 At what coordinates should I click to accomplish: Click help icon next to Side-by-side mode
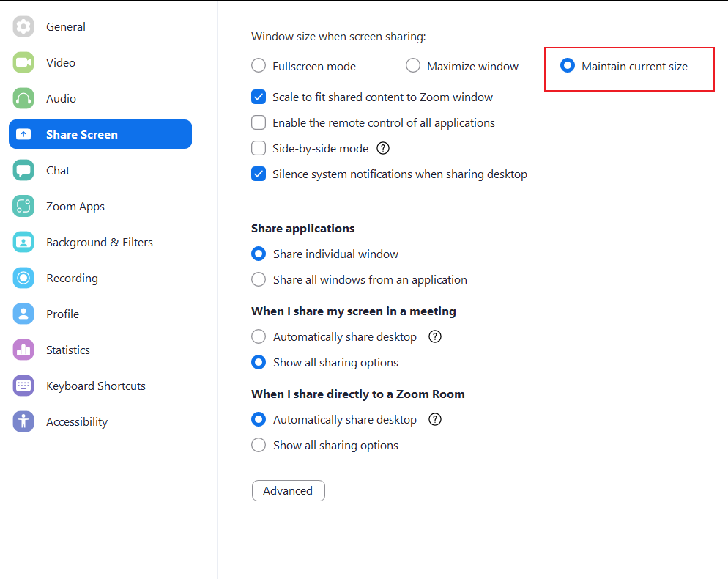point(383,148)
